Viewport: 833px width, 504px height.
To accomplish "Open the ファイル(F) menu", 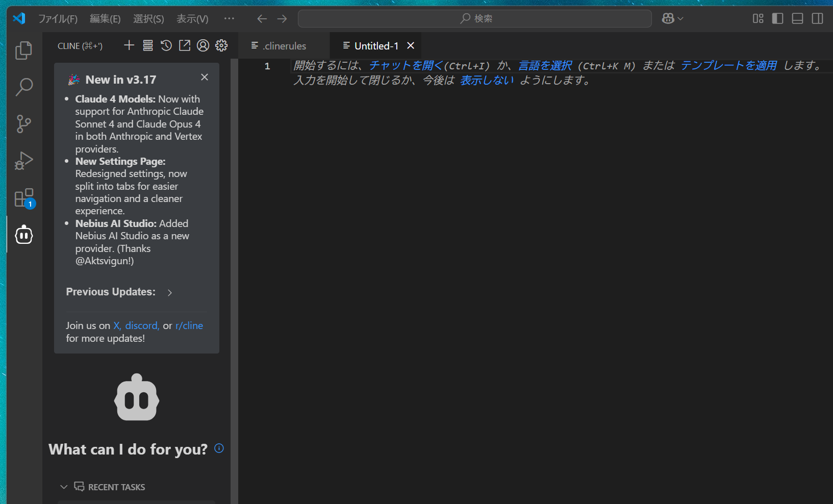I will [x=58, y=19].
